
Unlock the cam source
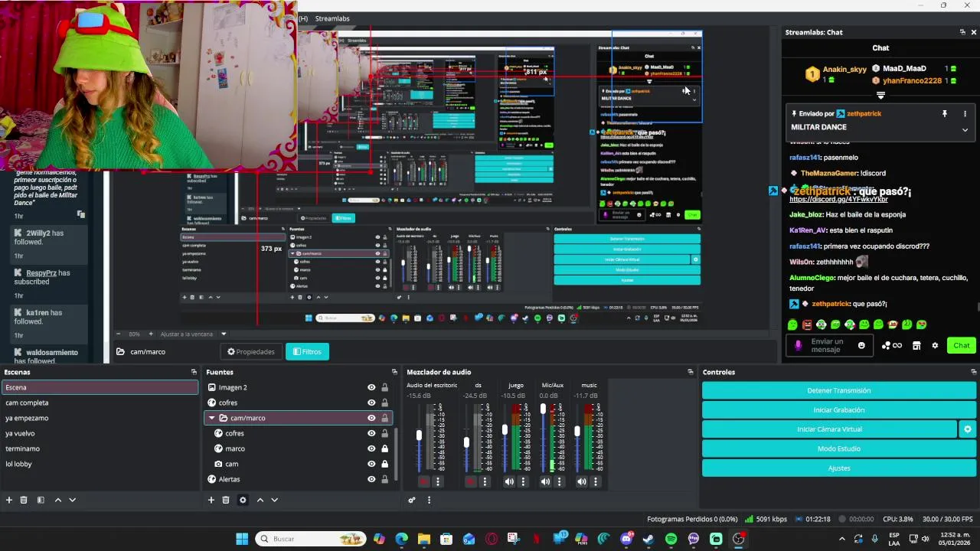tap(384, 464)
